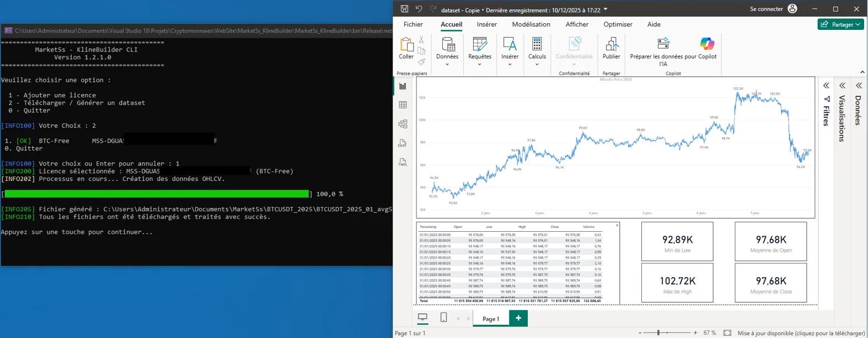Click the Publier icon
868x338 pixels.
click(x=611, y=44)
